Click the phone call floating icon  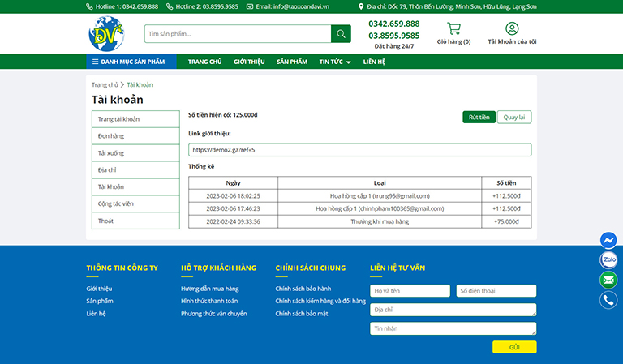click(x=608, y=300)
